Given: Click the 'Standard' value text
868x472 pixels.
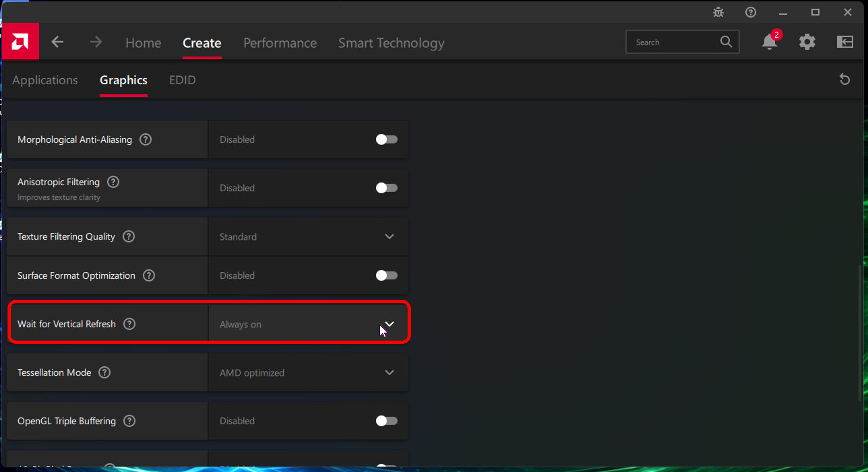Looking at the screenshot, I should pos(238,237).
